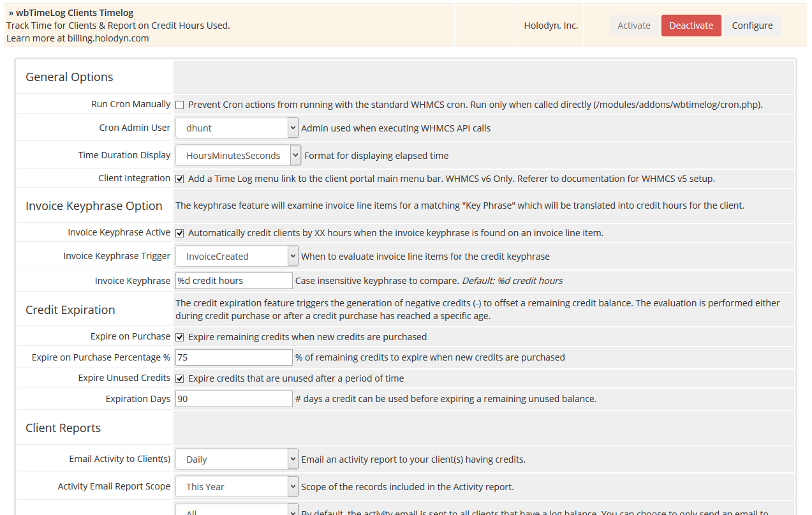Click '# days a credit can be used' description
812x515 pixels.
(446, 399)
